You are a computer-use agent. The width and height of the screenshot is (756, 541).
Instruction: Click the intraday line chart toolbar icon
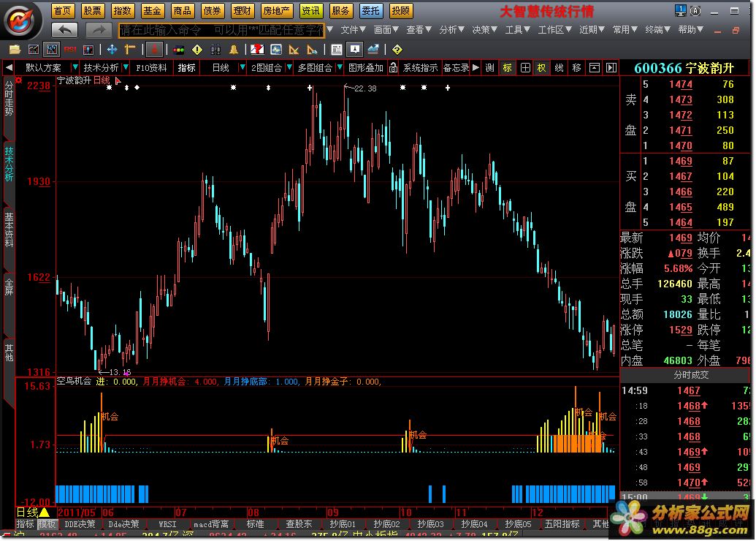pyautogui.click(x=34, y=50)
